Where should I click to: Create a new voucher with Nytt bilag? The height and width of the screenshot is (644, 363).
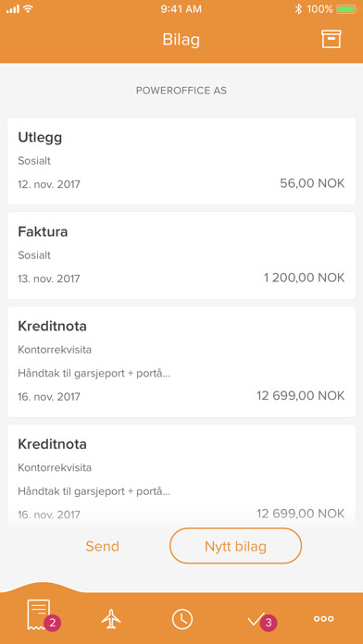click(235, 546)
